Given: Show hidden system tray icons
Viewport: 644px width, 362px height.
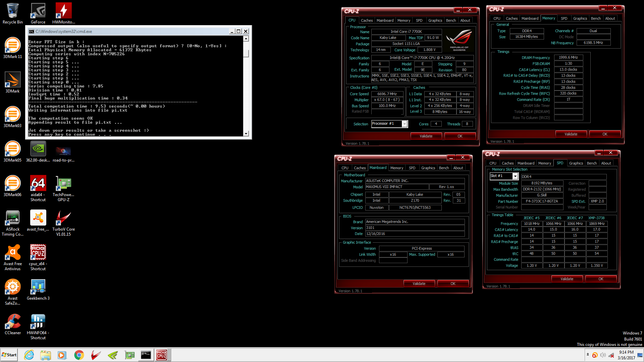Looking at the screenshot, I should 588,355.
